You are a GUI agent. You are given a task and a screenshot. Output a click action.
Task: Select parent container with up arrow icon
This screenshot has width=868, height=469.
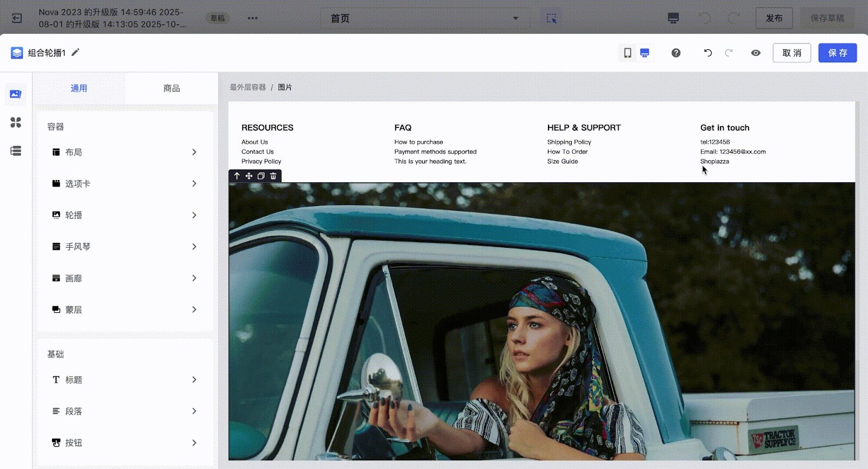pos(237,176)
